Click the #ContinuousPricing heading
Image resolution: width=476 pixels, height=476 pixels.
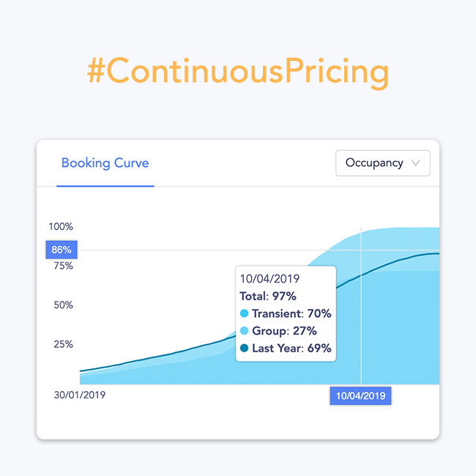(x=237, y=73)
